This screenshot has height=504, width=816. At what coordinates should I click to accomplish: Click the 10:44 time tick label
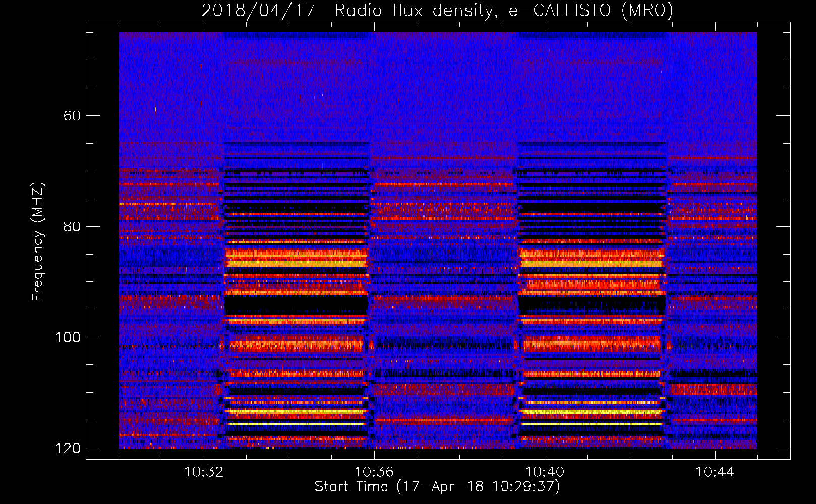715,472
